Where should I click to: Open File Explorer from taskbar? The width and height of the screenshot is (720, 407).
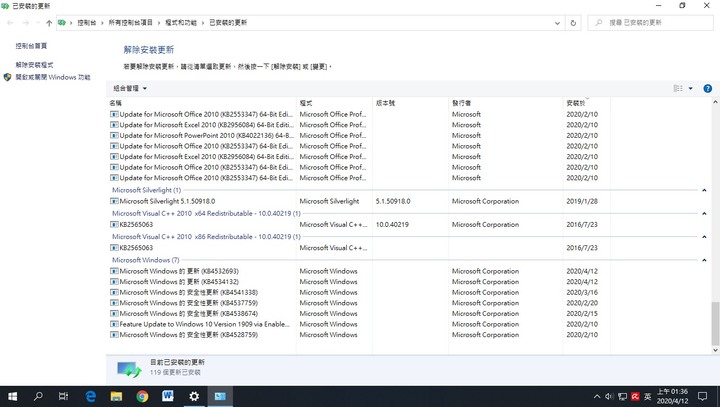116,396
